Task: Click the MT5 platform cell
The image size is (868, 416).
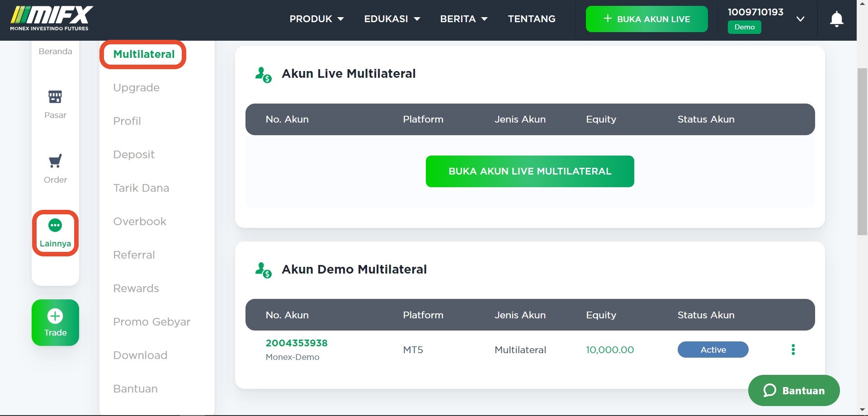Action: (x=413, y=350)
